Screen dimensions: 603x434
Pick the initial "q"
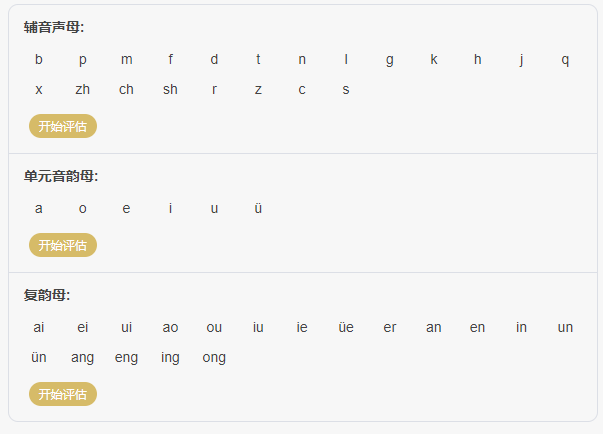point(565,59)
